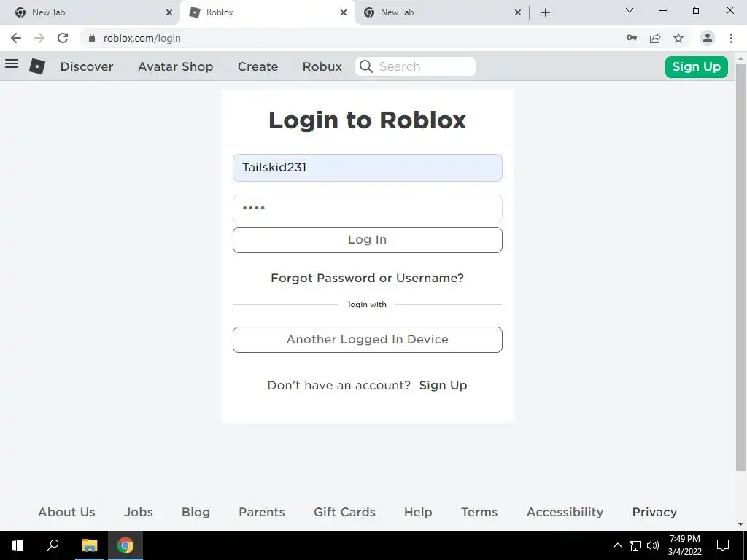Focus the password input field

[x=368, y=208]
